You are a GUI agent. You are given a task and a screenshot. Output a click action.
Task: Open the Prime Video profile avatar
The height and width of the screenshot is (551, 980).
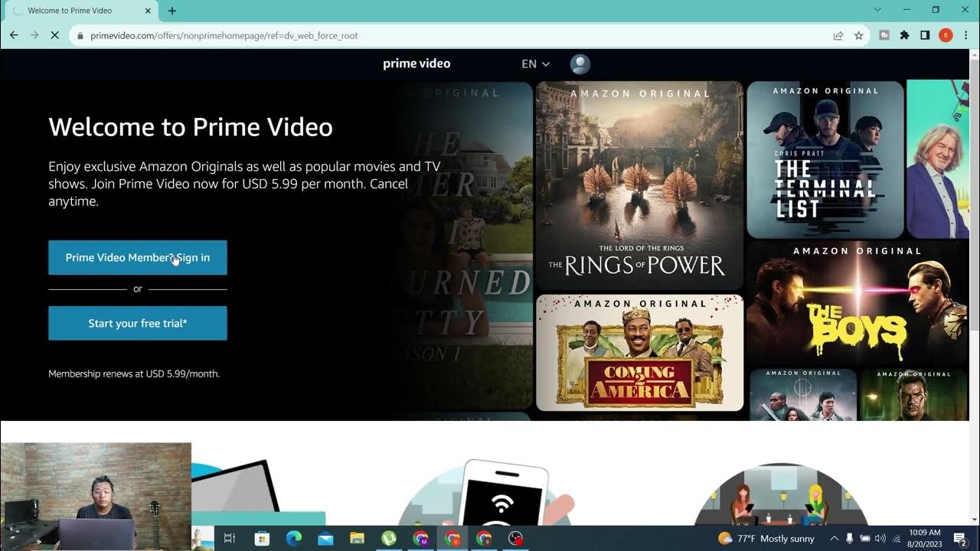(x=580, y=64)
